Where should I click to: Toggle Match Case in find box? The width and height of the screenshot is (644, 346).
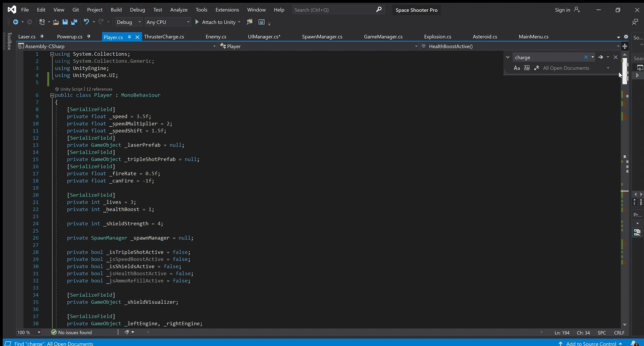(517, 68)
